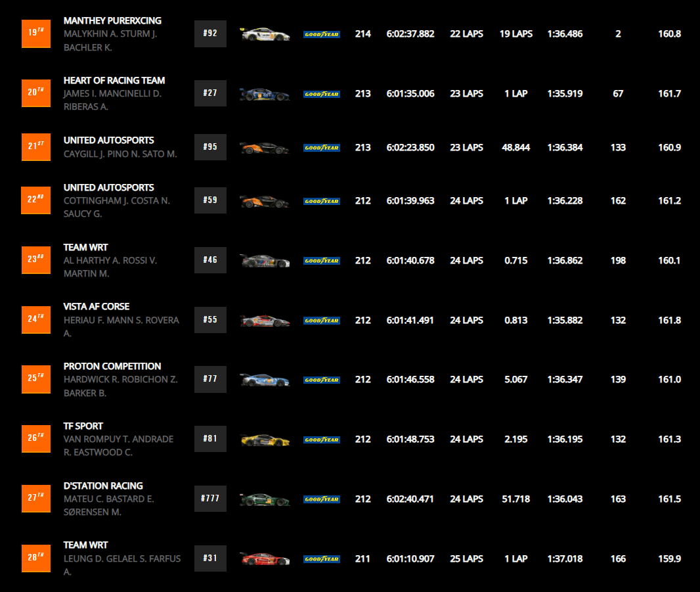The image size is (700, 592).
Task: Click the United Autosports #59 car image
Action: pyautogui.click(x=265, y=201)
